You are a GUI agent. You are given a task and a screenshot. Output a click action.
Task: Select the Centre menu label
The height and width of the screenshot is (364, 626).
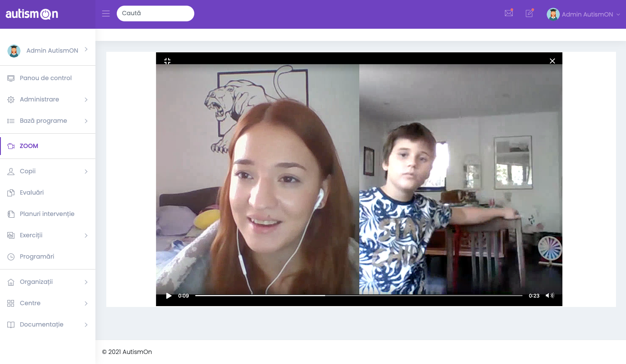click(x=30, y=303)
